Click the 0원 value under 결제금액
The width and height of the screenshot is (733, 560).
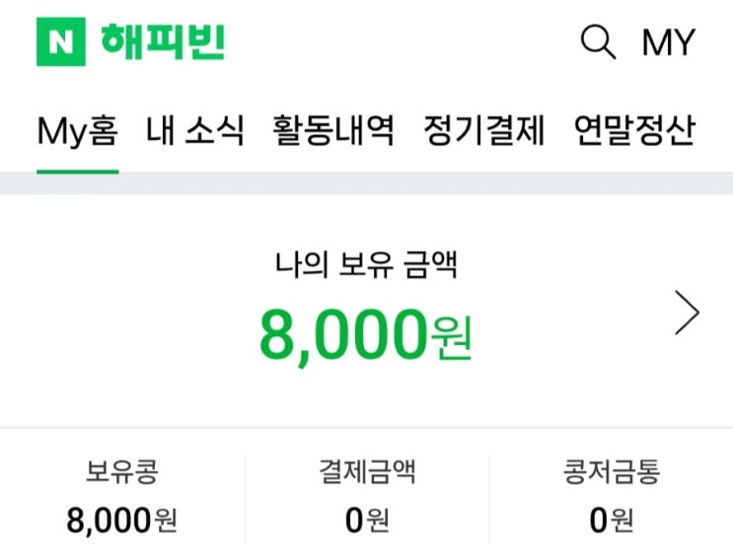(367, 520)
